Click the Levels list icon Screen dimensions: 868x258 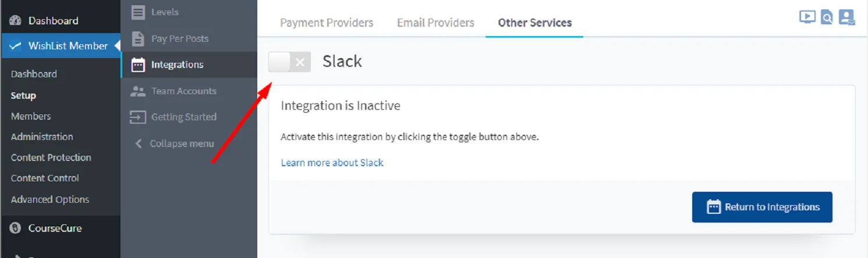(x=138, y=12)
